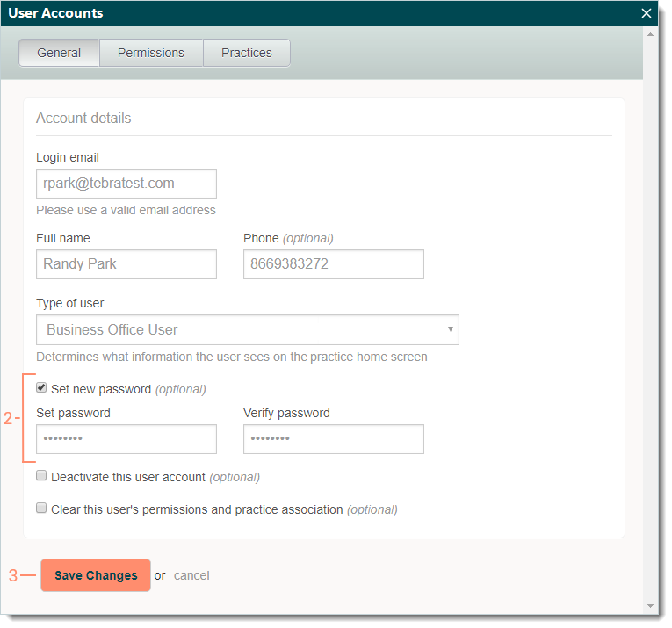The height and width of the screenshot is (628, 672).
Task: Close the User Accounts dialog
Action: 646,13
